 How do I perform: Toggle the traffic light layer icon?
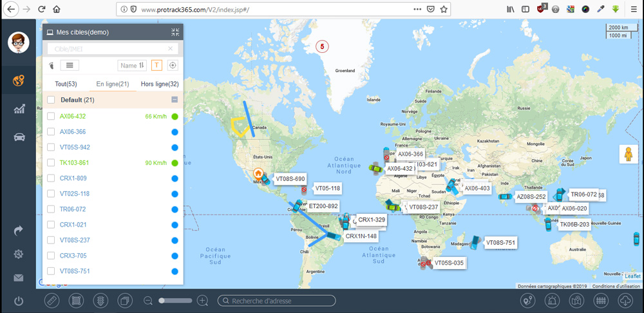click(100, 301)
